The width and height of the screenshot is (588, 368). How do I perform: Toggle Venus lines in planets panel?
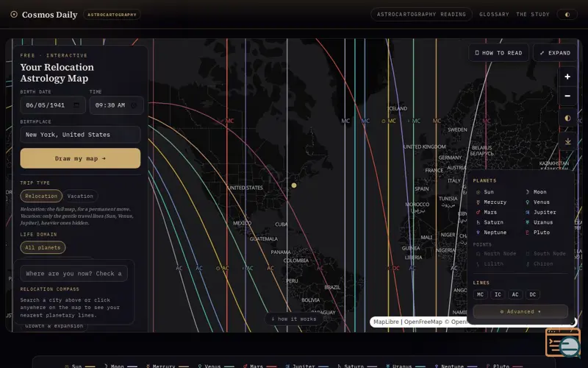(x=537, y=202)
